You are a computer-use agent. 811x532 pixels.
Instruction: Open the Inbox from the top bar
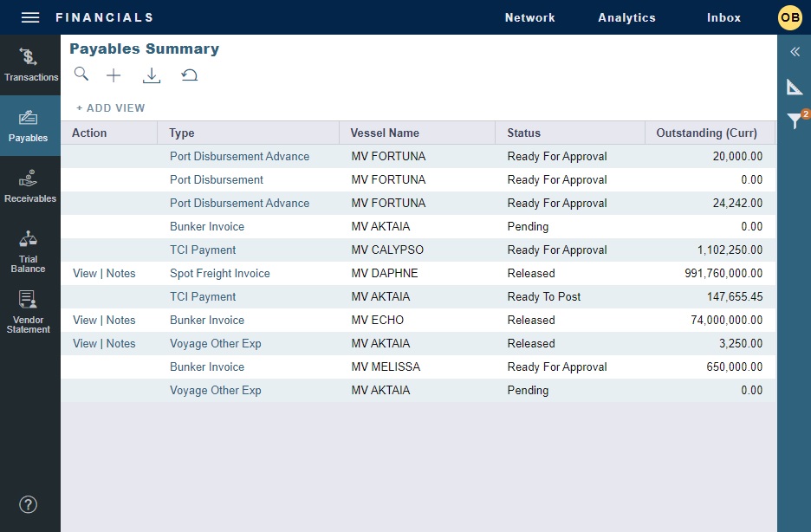pyautogui.click(x=723, y=17)
